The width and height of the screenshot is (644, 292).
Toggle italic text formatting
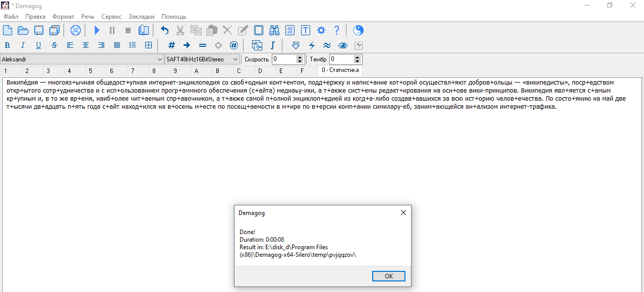(23, 45)
